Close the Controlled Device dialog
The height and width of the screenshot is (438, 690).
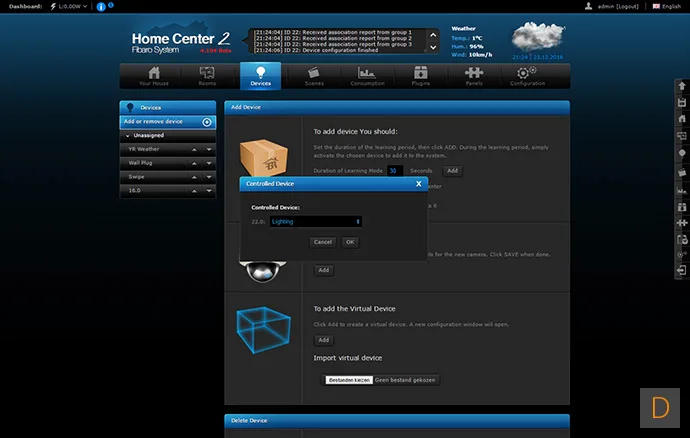pos(418,184)
